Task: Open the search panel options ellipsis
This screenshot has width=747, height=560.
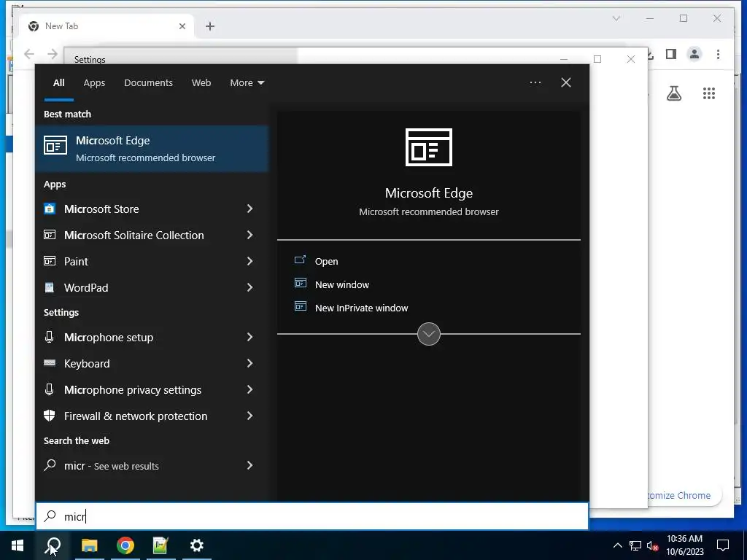Action: tap(535, 82)
